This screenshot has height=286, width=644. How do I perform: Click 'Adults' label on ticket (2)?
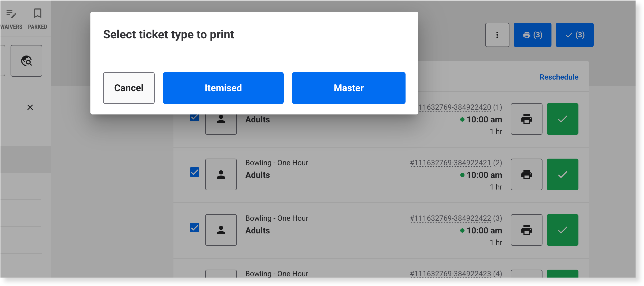257,175
